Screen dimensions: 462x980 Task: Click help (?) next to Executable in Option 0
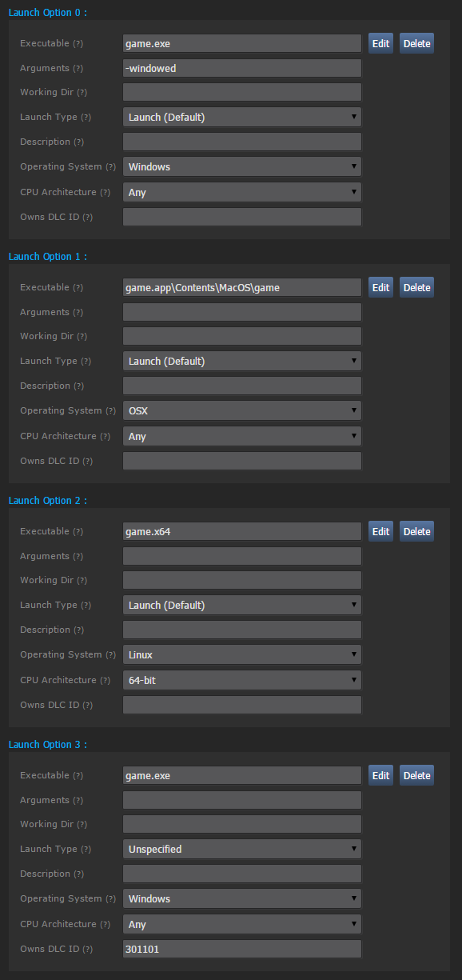78,44
